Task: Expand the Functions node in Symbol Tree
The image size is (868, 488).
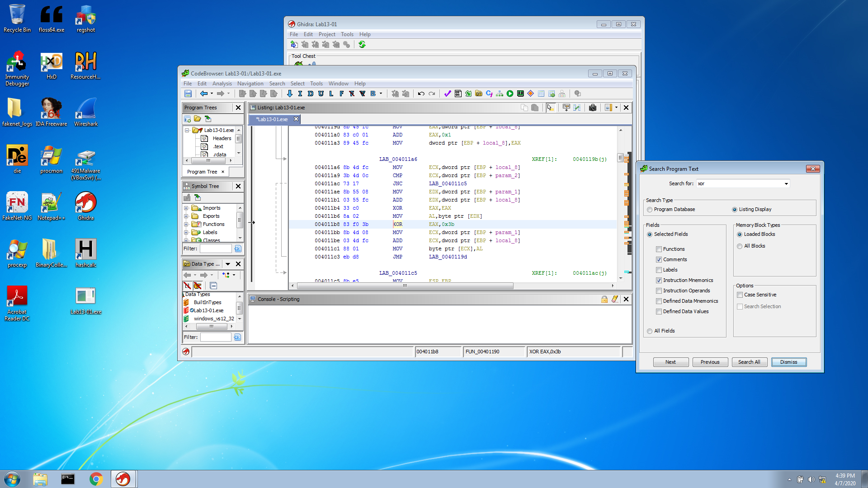Action: point(186,225)
